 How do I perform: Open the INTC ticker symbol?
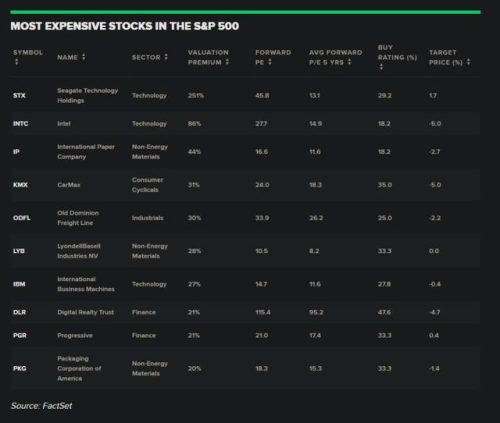(x=21, y=124)
